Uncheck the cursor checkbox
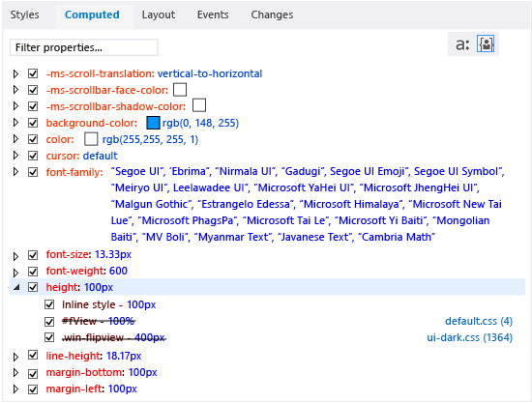Image resolution: width=532 pixels, height=403 pixels. [x=33, y=156]
